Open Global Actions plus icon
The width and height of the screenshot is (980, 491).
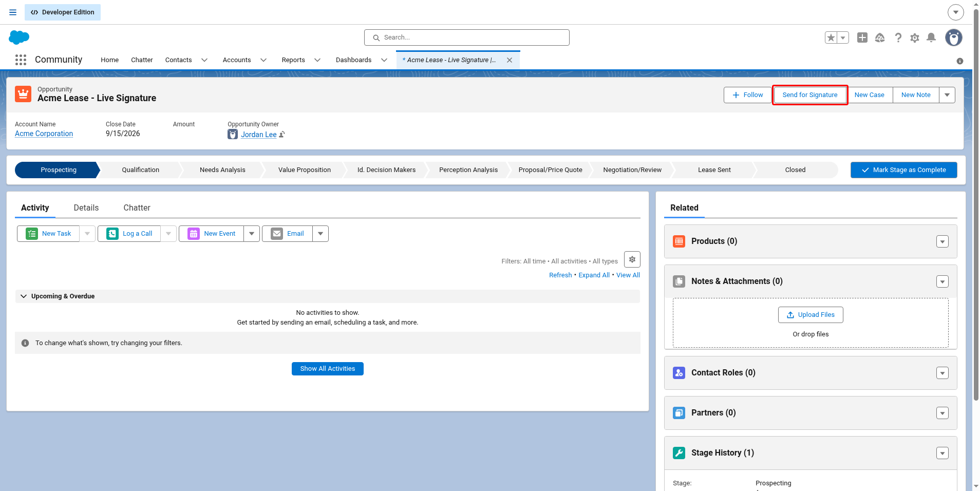coord(862,37)
